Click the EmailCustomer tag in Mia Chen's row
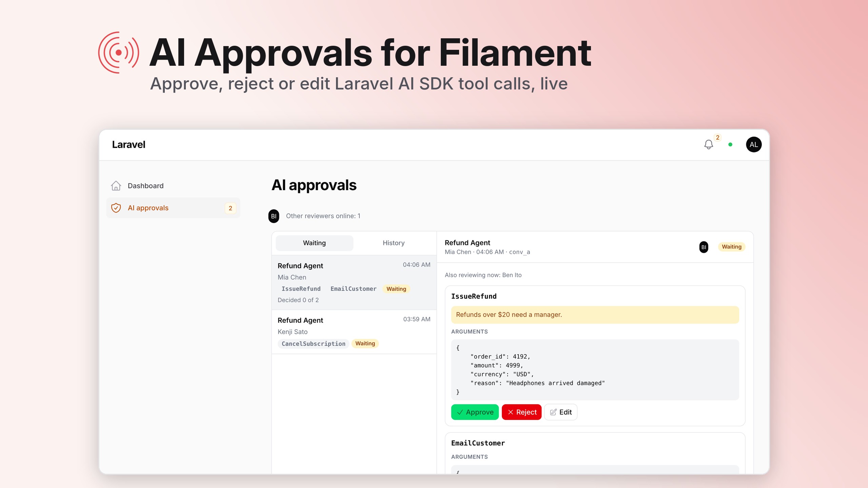Image resolution: width=868 pixels, height=488 pixels. click(x=353, y=289)
